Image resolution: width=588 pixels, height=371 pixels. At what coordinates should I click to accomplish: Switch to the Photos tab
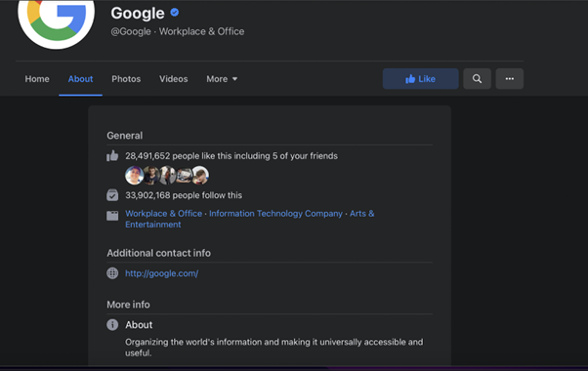[126, 79]
